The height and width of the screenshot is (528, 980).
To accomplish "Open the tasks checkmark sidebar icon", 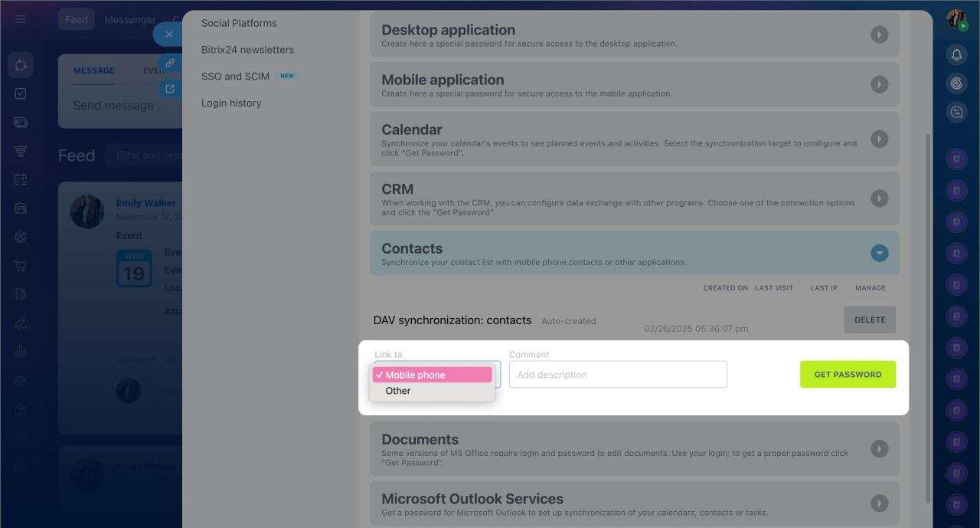I will click(x=21, y=93).
